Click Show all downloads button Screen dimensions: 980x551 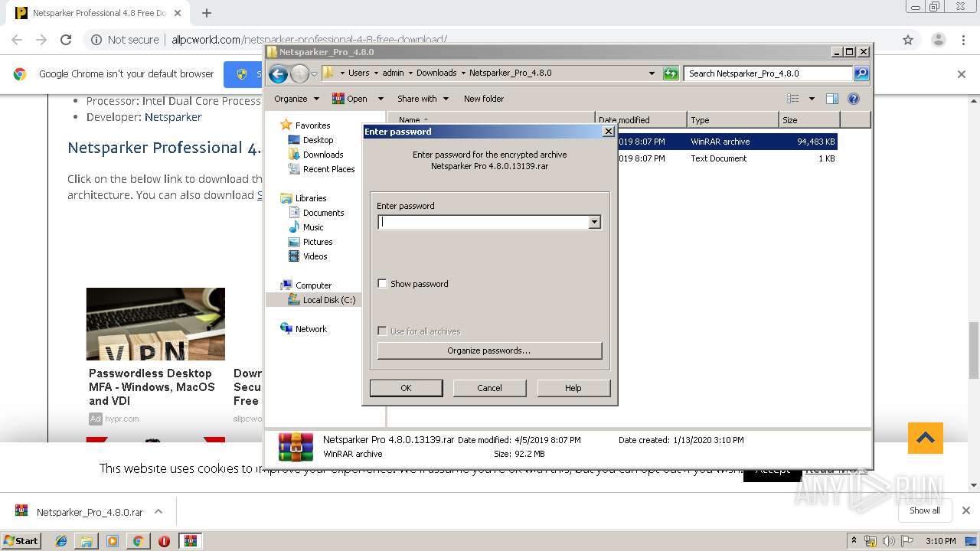point(924,510)
